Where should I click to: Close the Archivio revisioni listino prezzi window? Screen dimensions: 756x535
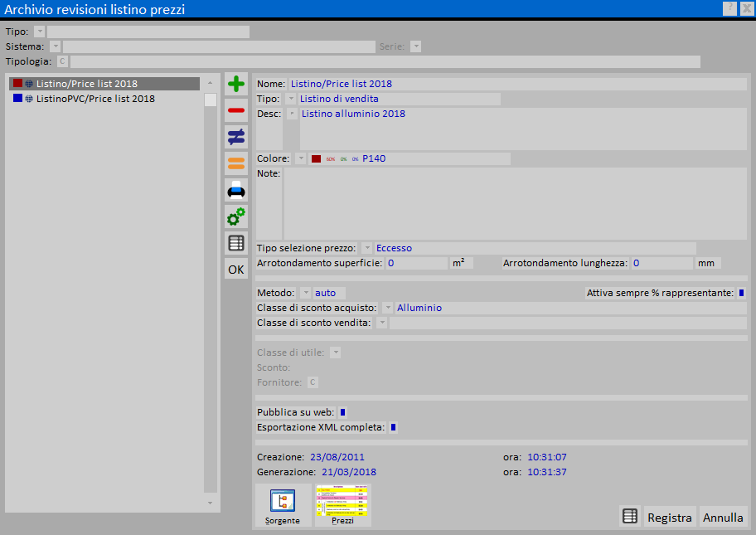746,8
